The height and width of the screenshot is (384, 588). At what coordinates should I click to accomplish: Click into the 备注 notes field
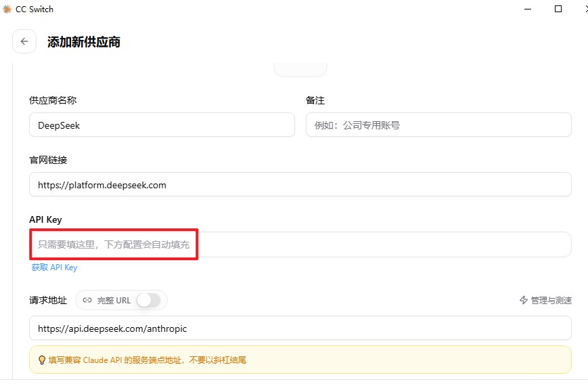click(x=438, y=125)
